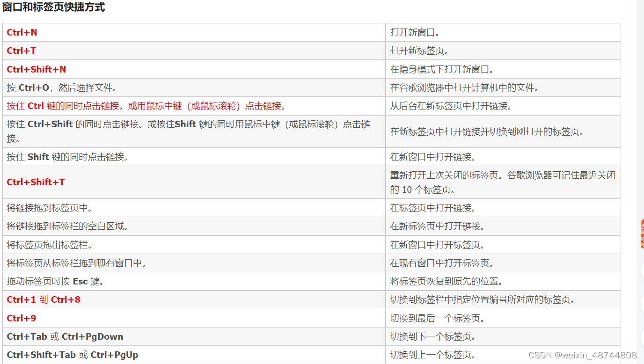Select the Ctrl+N shortcut cell
644x364 pixels.
click(194, 32)
